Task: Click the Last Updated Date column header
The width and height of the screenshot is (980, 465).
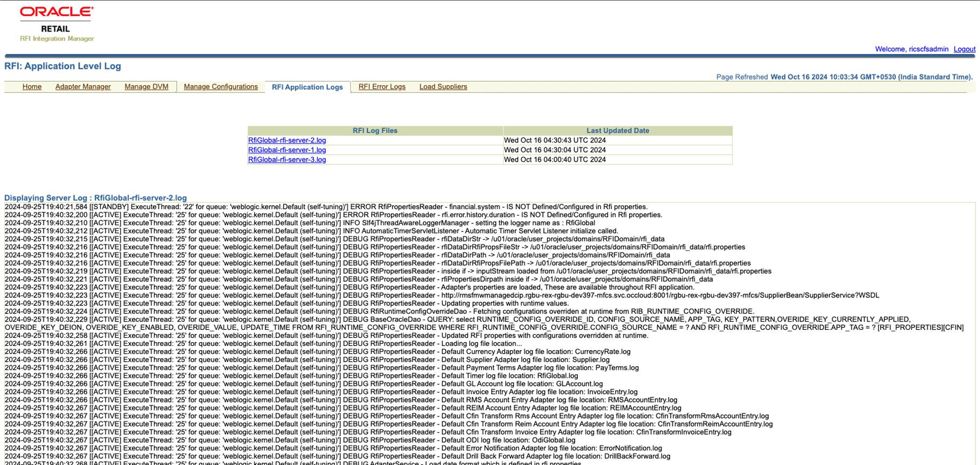Action: pyautogui.click(x=618, y=131)
